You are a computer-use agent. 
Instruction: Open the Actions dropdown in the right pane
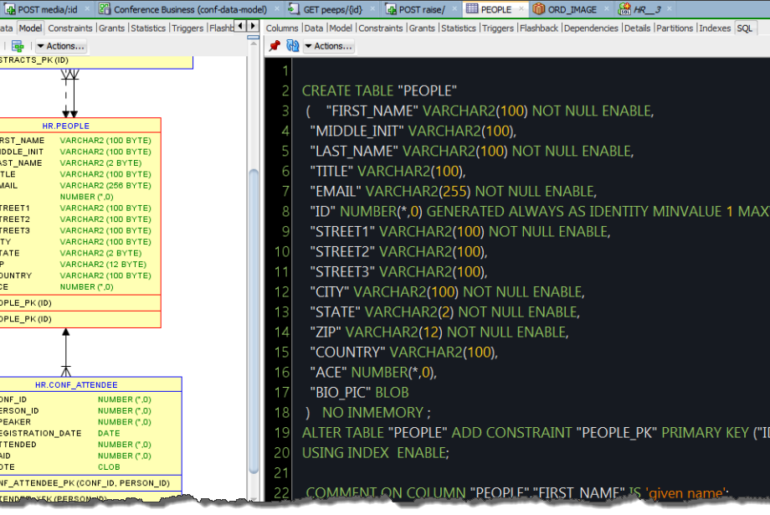pos(327,46)
